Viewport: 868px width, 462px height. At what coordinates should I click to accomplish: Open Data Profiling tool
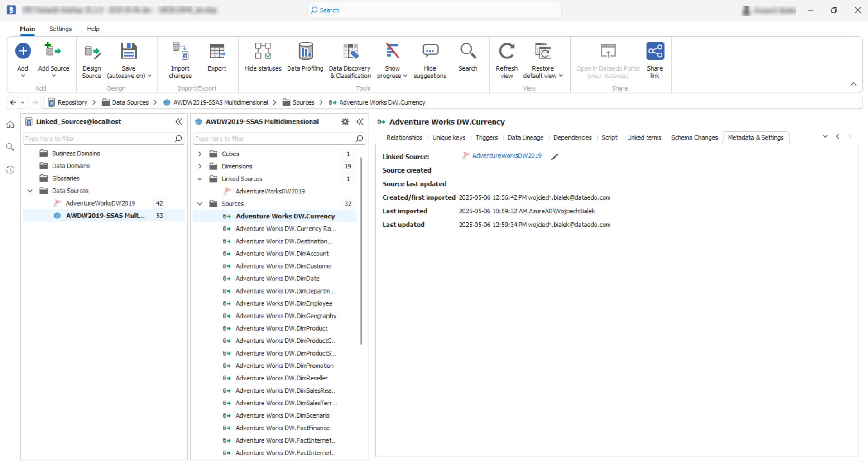[x=305, y=51]
